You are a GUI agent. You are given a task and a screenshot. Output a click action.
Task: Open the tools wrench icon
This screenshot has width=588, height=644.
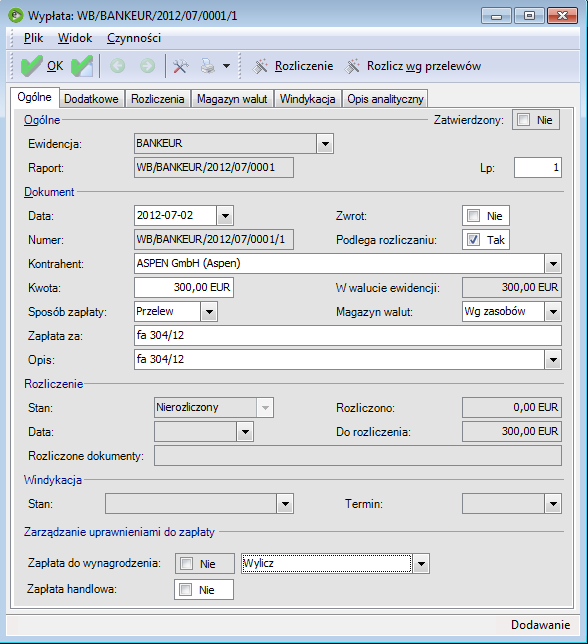pos(180,66)
